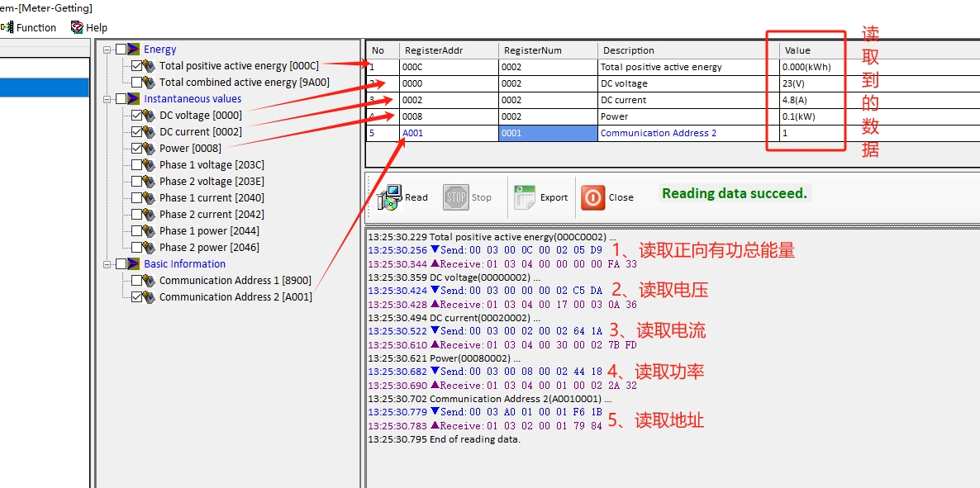Select the highlighted RegisterNum 0001 cell

547,133
